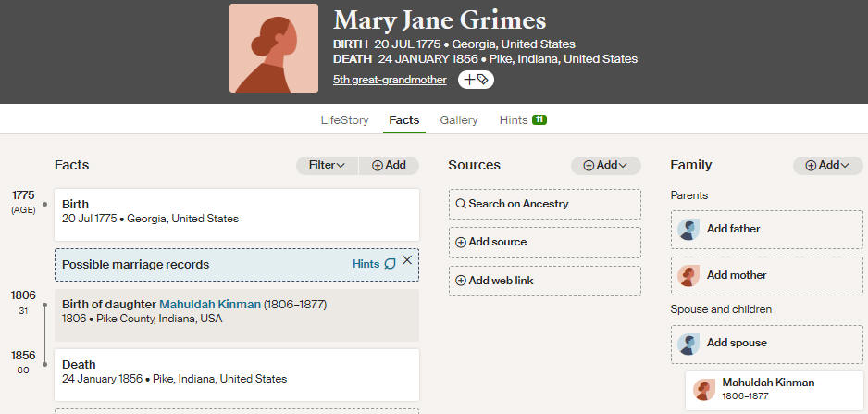This screenshot has height=414, width=868.
Task: Open Mahuldah Kinman's family card avatar
Action: pos(704,390)
